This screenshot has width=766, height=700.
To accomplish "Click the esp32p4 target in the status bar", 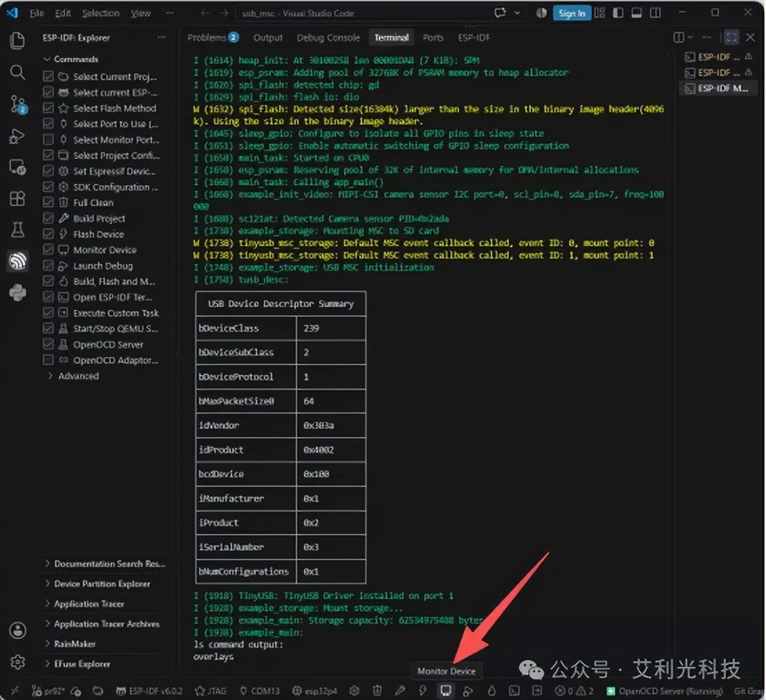I will [315, 691].
